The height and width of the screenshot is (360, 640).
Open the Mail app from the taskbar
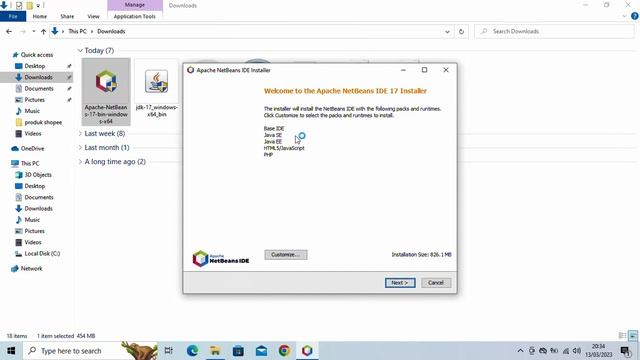click(261, 351)
